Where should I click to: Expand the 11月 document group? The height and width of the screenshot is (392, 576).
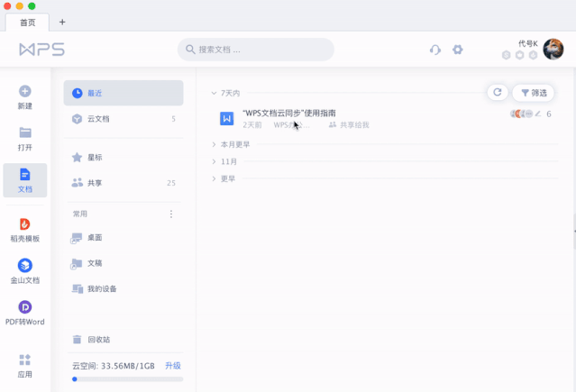214,161
